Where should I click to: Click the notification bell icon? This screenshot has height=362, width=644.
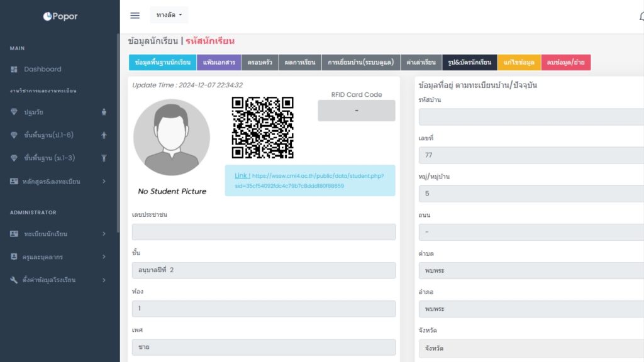point(641,16)
